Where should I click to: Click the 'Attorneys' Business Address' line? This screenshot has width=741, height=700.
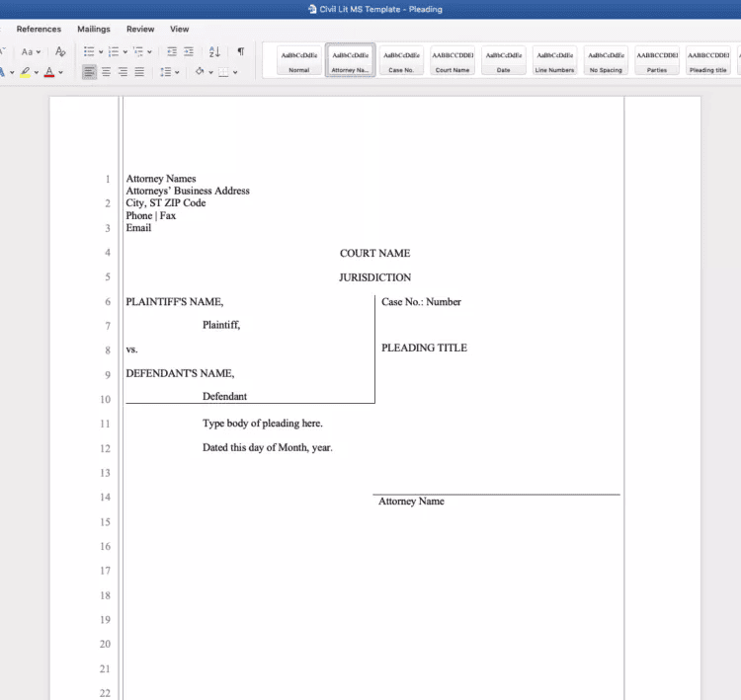pos(188,191)
